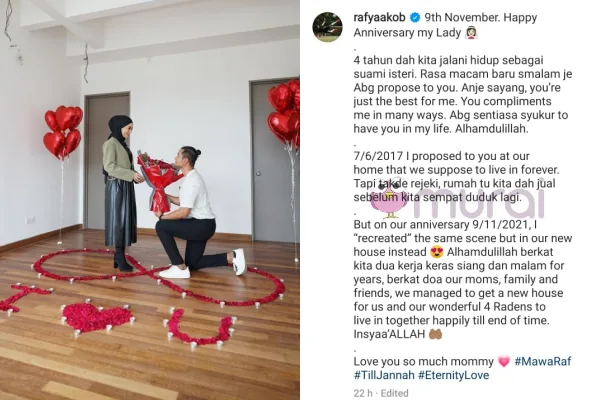Select the kneeling man in the photo

coord(196,212)
